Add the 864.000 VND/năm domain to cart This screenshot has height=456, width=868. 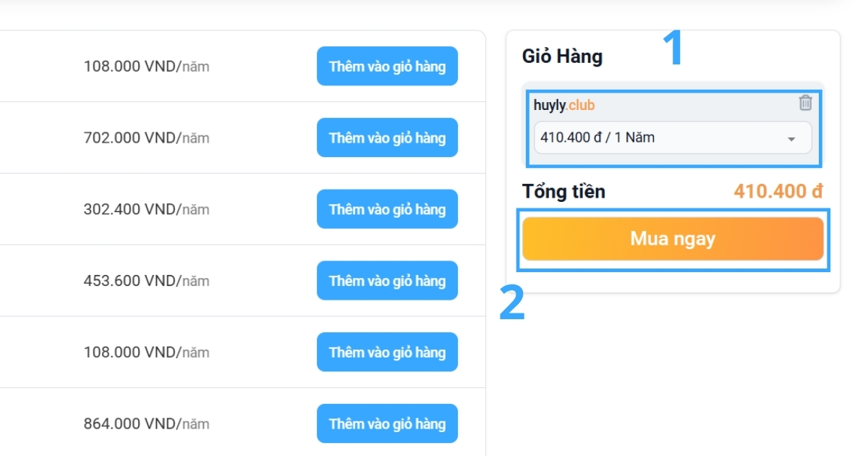pos(387,423)
